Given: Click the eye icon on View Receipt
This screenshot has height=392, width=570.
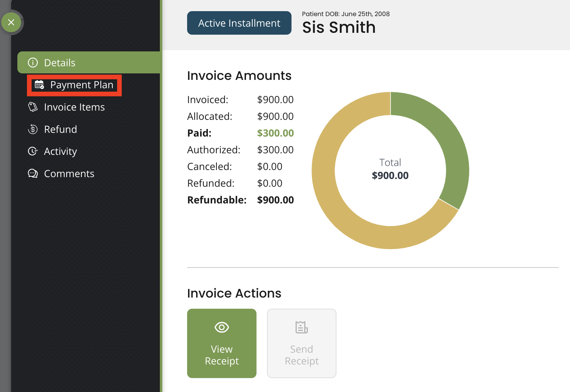Looking at the screenshot, I should pos(222,327).
